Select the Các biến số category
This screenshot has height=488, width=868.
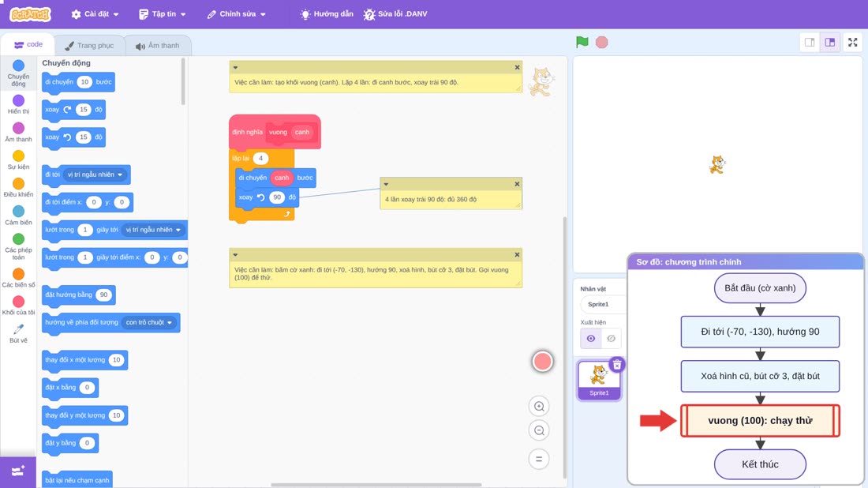[x=18, y=278]
